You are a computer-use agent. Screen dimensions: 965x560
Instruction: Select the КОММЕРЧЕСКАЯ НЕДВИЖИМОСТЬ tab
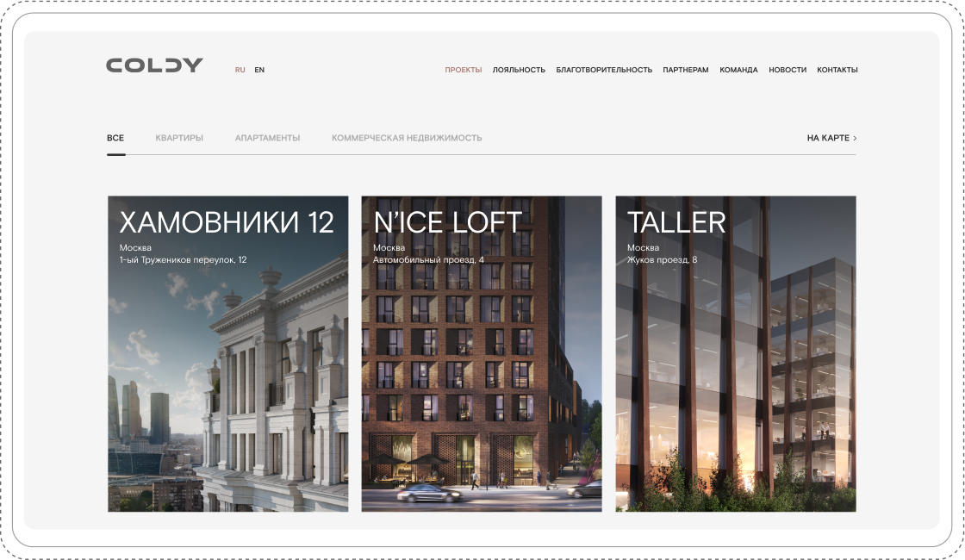click(407, 138)
